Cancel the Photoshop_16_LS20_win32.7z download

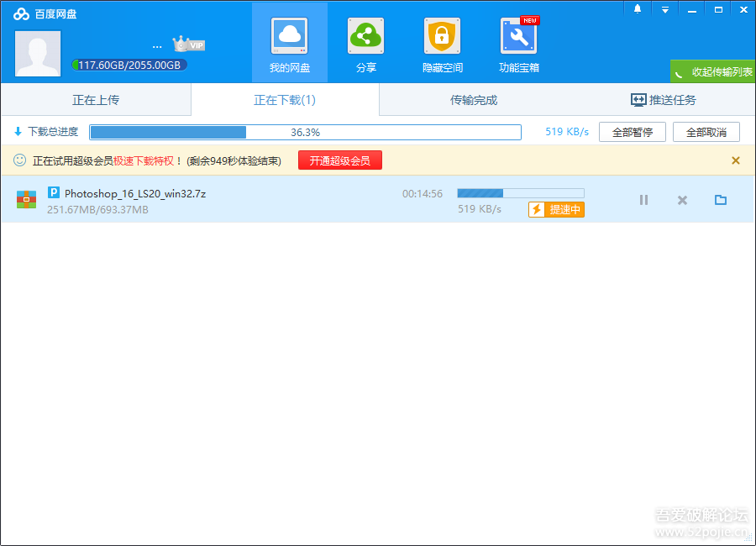(682, 200)
